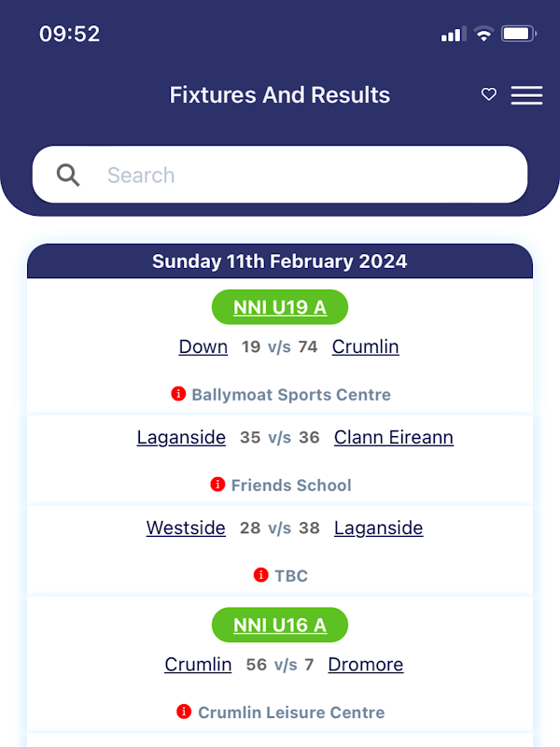The width and height of the screenshot is (560, 747).
Task: Open the Dromore team link
Action: click(x=366, y=664)
